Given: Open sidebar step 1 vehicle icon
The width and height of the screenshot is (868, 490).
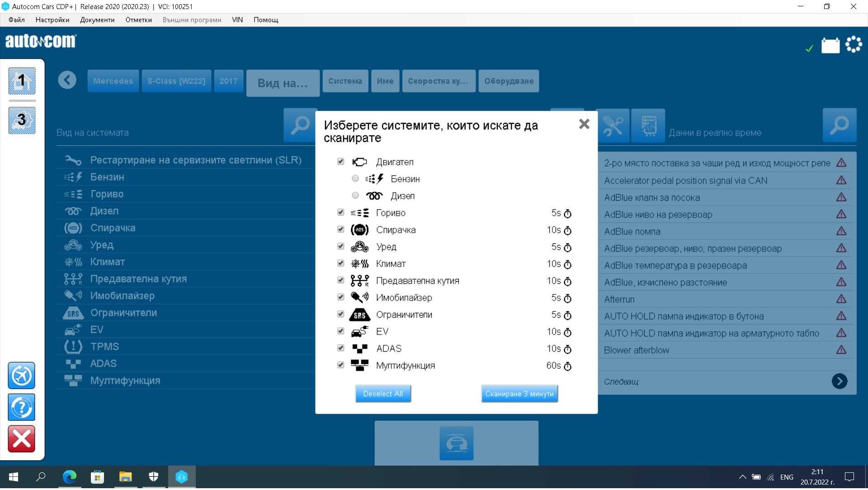Looking at the screenshot, I should point(22,81).
